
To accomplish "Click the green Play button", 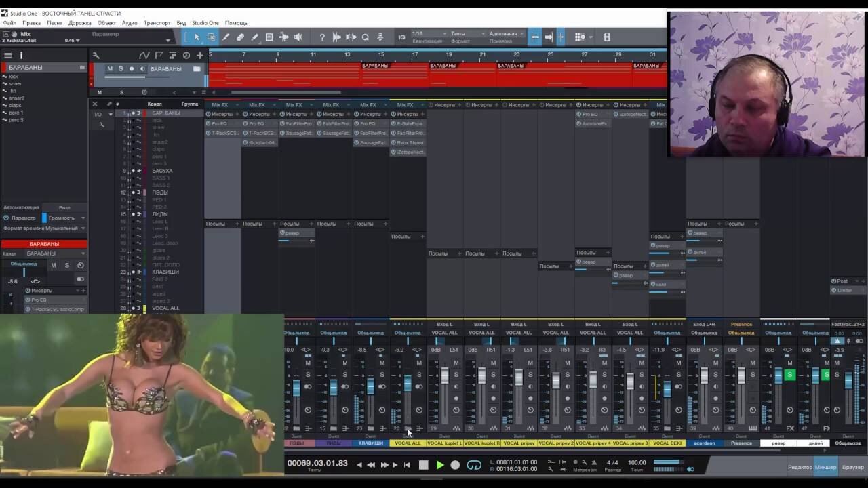I will 439,465.
